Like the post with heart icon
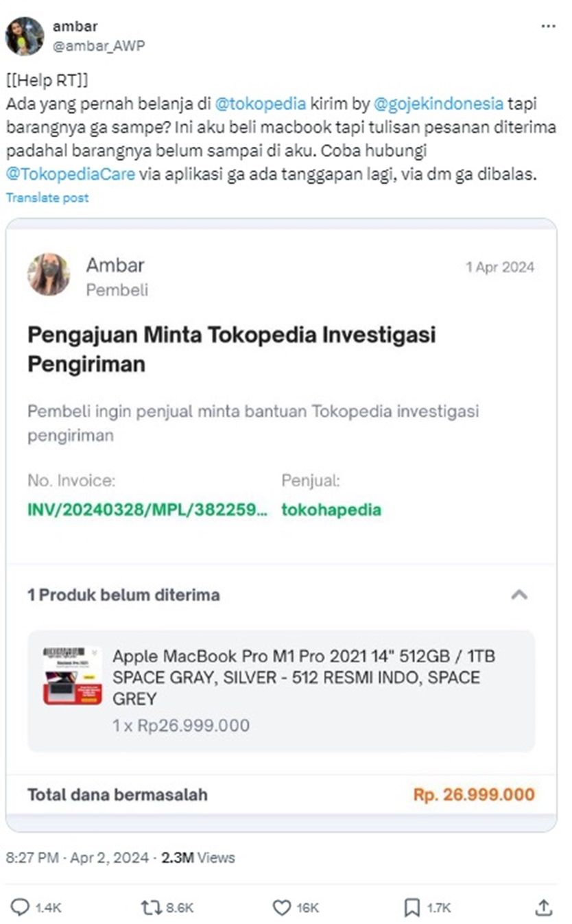This screenshot has height=924, width=572. [281, 908]
